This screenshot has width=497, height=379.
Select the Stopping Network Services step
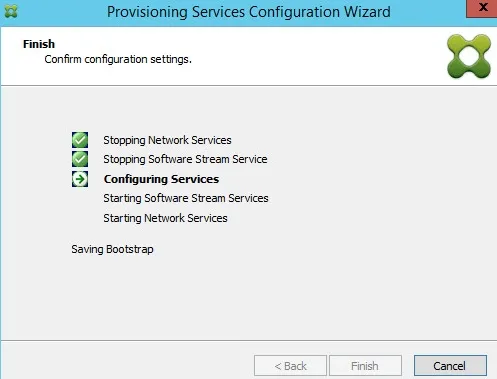coord(167,140)
